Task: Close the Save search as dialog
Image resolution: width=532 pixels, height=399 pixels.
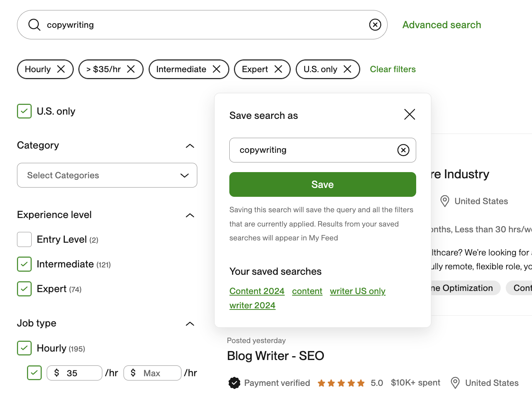Action: [x=410, y=114]
